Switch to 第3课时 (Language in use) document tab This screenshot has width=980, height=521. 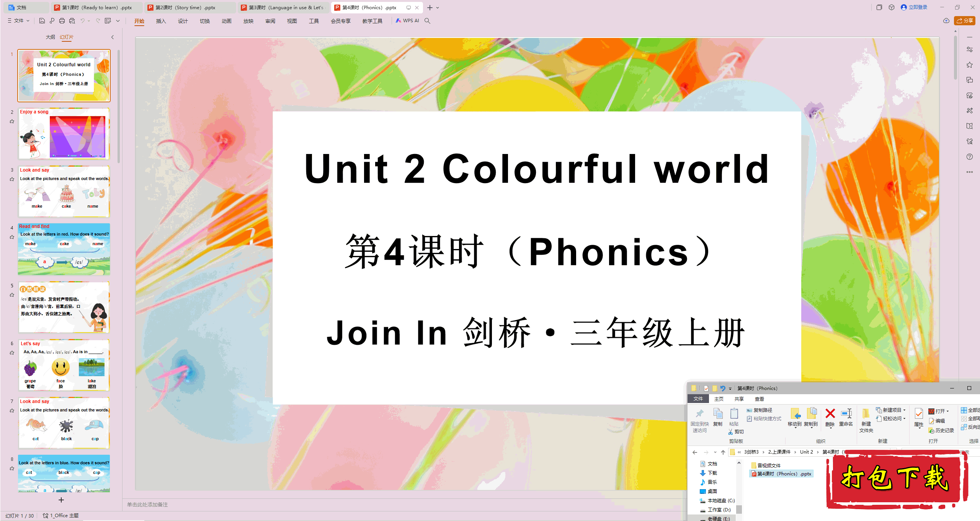[x=283, y=7]
